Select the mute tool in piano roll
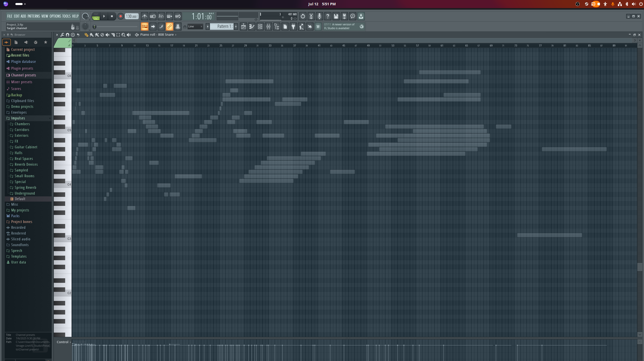This screenshot has height=361, width=644. [x=107, y=35]
